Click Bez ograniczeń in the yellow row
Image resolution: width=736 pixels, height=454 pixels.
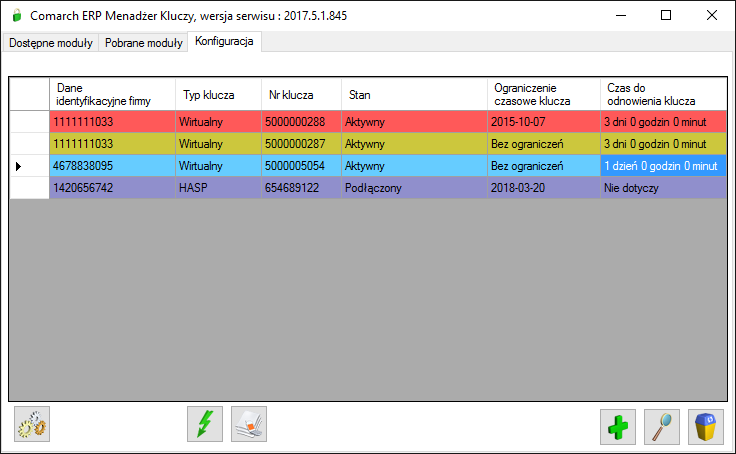click(x=544, y=144)
